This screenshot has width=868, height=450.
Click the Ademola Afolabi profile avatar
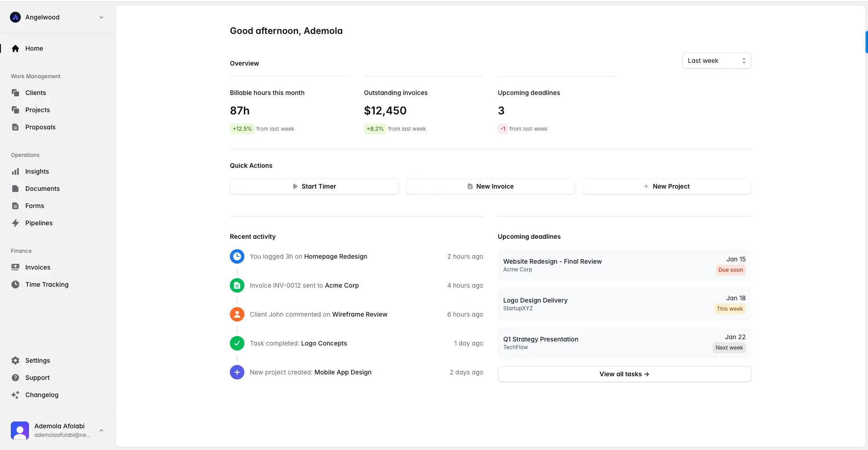(20, 431)
